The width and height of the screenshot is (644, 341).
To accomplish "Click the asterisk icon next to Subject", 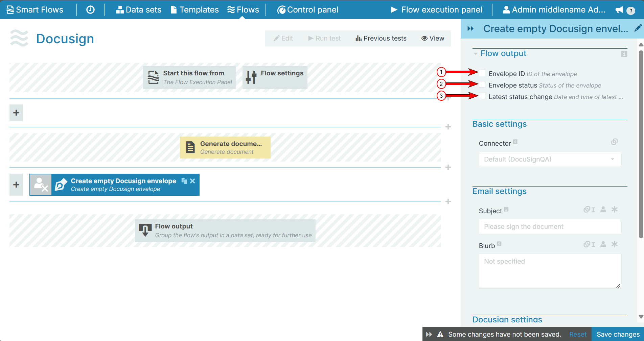I will 615,210.
